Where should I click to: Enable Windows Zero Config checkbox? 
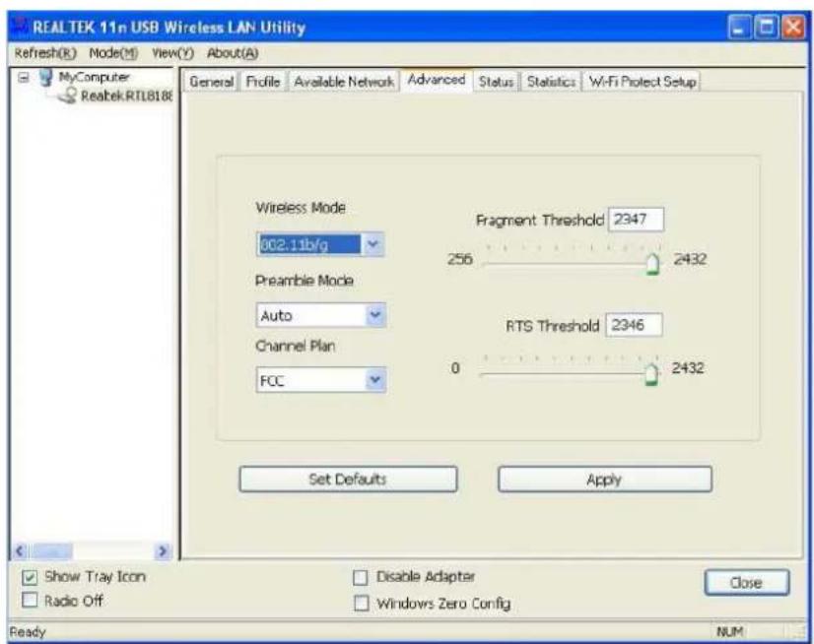361,603
